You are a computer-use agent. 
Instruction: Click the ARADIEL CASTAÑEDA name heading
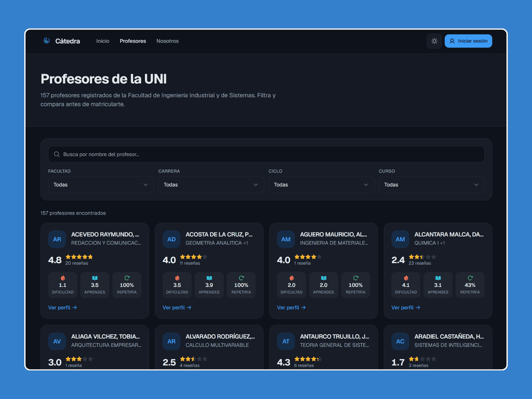pos(449,336)
